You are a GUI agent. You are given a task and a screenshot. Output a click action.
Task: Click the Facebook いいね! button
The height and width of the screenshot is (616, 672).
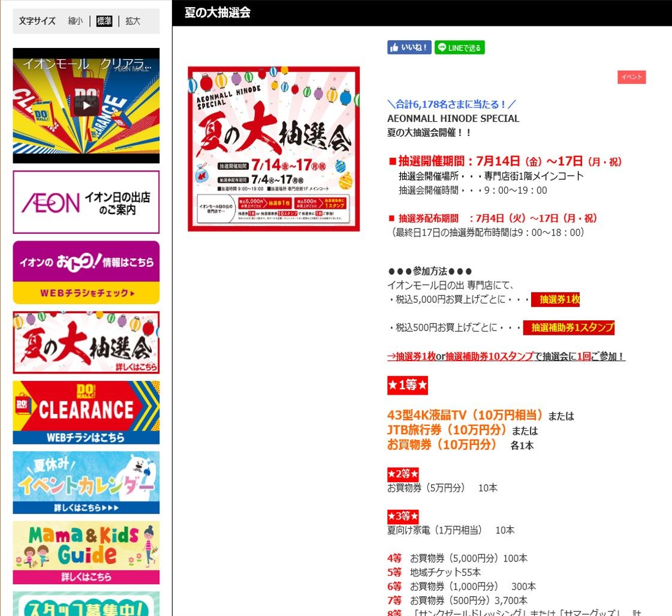pyautogui.click(x=409, y=47)
